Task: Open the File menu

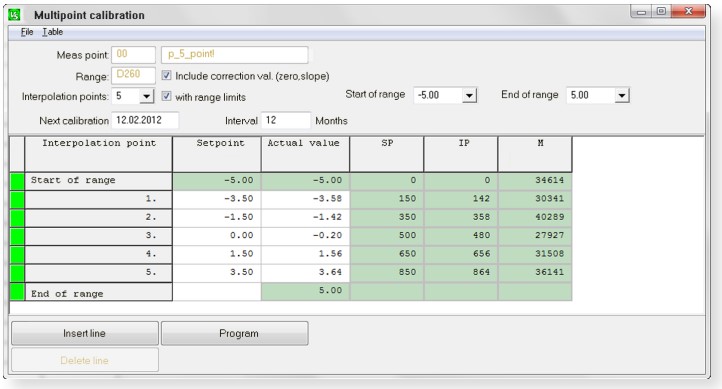Action: pyautogui.click(x=27, y=32)
